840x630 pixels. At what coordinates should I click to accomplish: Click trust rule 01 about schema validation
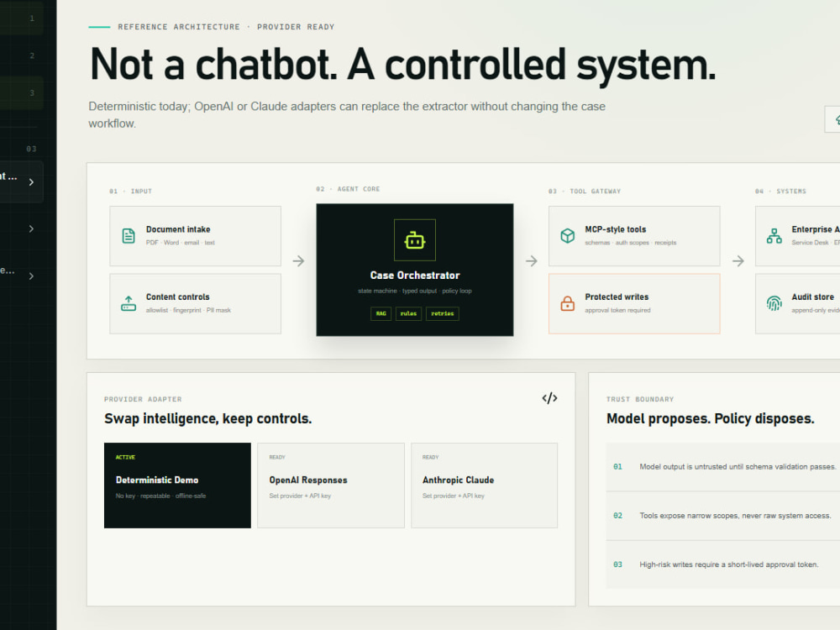click(723, 466)
